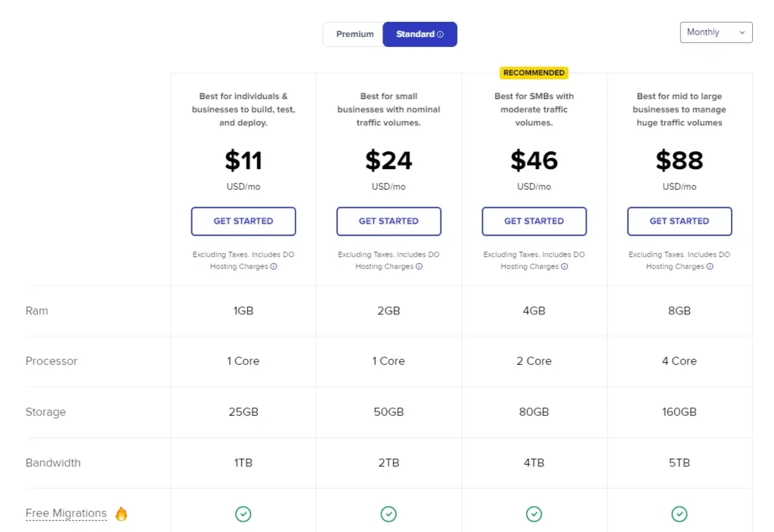
Task: Click the yellow RECOMMENDED badge
Action: [534, 73]
